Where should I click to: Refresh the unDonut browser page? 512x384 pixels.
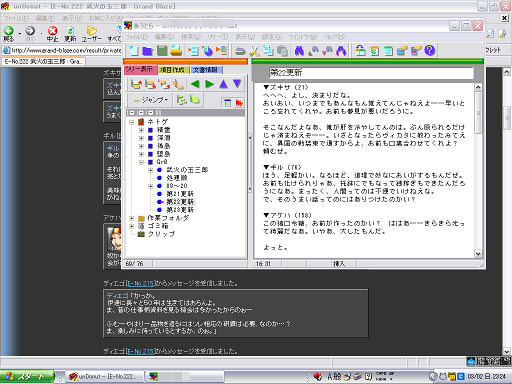(x=70, y=34)
